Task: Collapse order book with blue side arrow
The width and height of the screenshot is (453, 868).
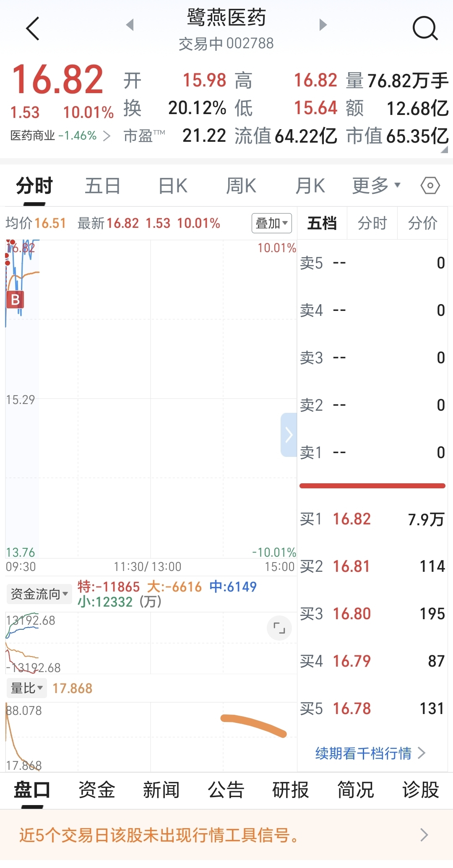Action: coord(289,435)
